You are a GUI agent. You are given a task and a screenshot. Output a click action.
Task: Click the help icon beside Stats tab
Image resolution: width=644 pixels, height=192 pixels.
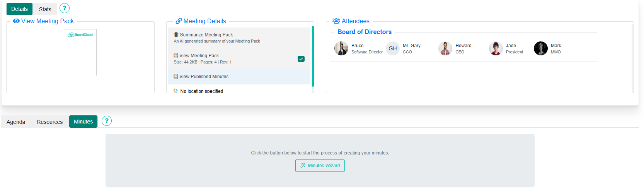pos(65,8)
